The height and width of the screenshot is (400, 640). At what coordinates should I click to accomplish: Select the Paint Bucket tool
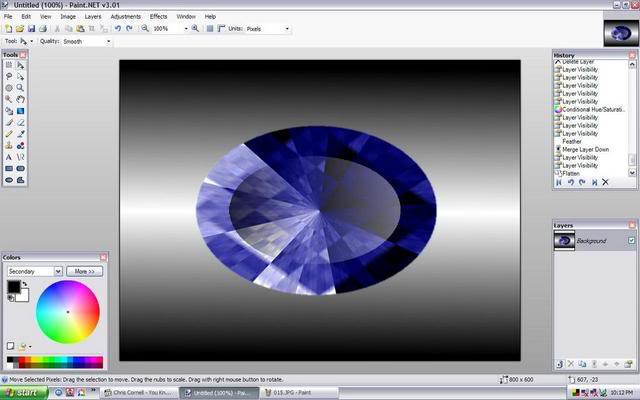point(9,111)
